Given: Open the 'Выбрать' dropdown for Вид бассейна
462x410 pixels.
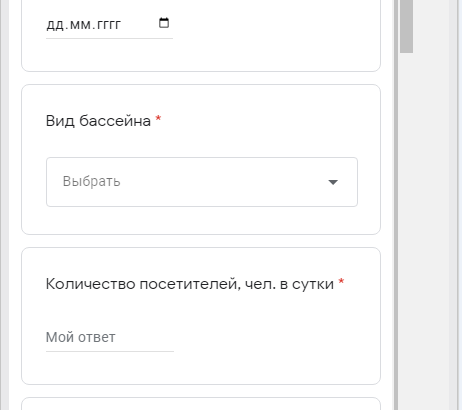Looking at the screenshot, I should tap(202, 182).
